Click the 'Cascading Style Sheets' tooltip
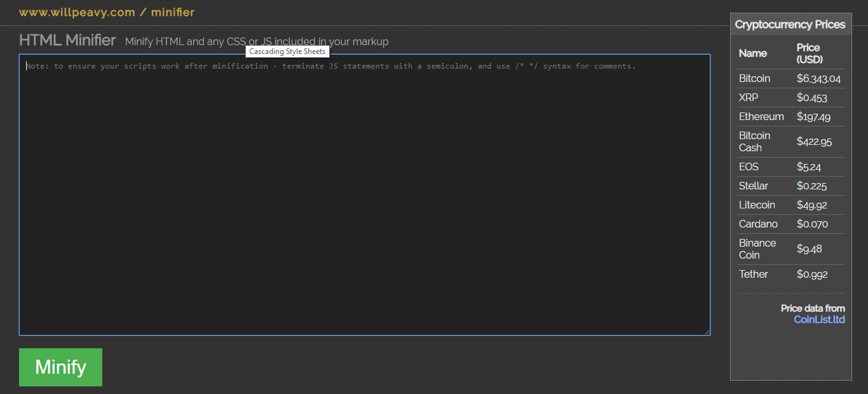 287,51
